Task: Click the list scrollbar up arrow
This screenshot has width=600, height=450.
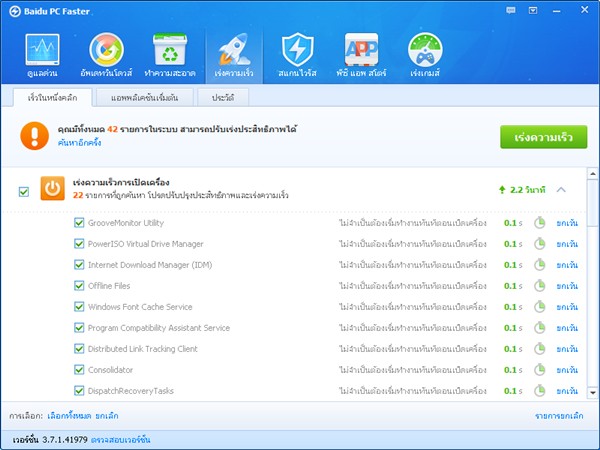Action: point(592,173)
